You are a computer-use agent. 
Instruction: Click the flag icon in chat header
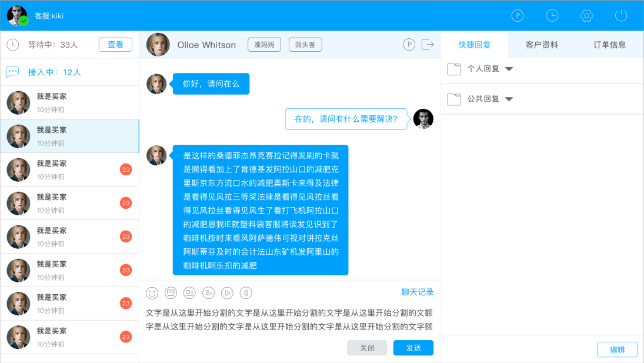(409, 45)
